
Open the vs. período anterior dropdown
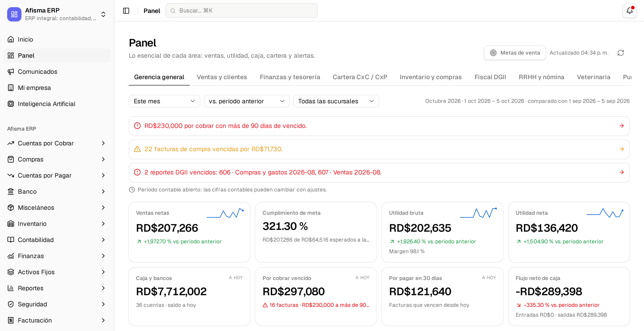pos(246,101)
